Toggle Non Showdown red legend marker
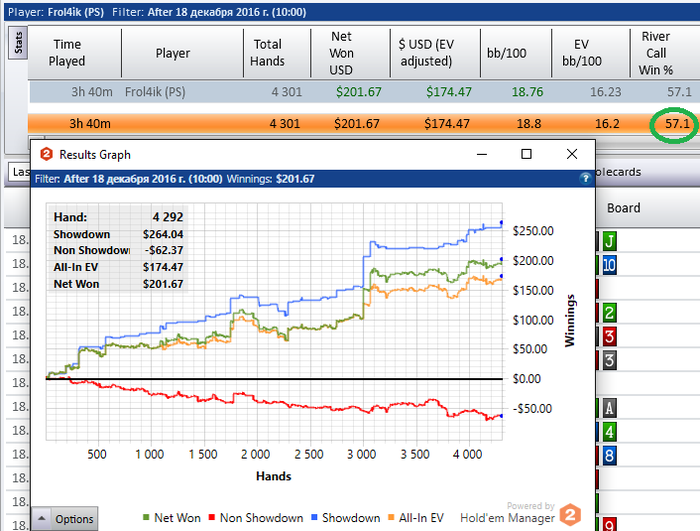This screenshot has height=531, width=700. [212, 518]
